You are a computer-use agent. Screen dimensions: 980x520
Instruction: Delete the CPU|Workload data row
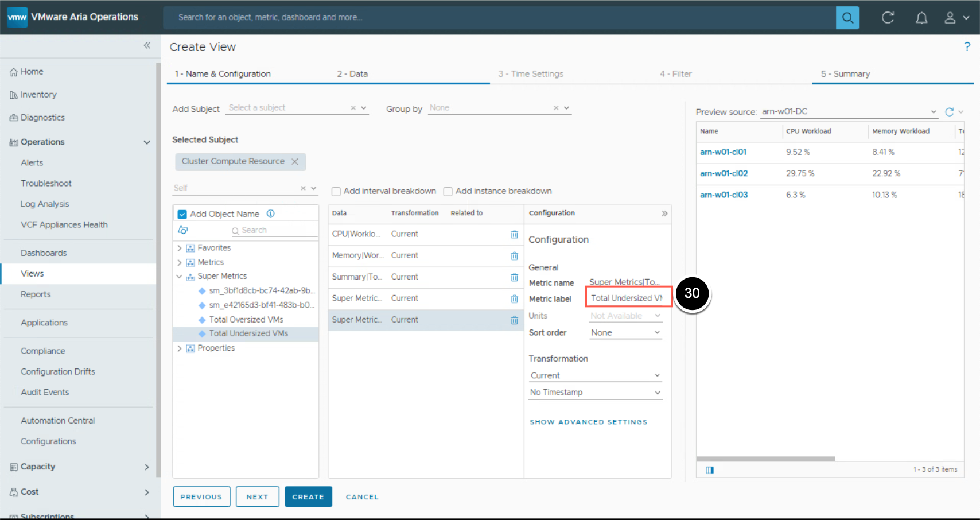coord(514,234)
